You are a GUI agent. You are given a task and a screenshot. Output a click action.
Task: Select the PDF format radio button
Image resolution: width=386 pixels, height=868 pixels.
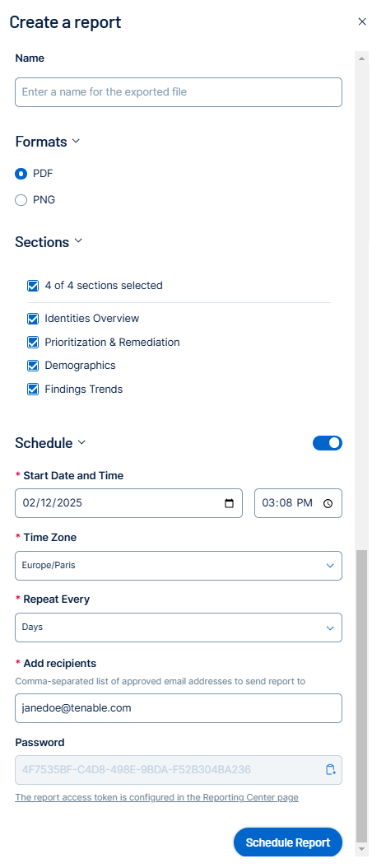(21, 174)
